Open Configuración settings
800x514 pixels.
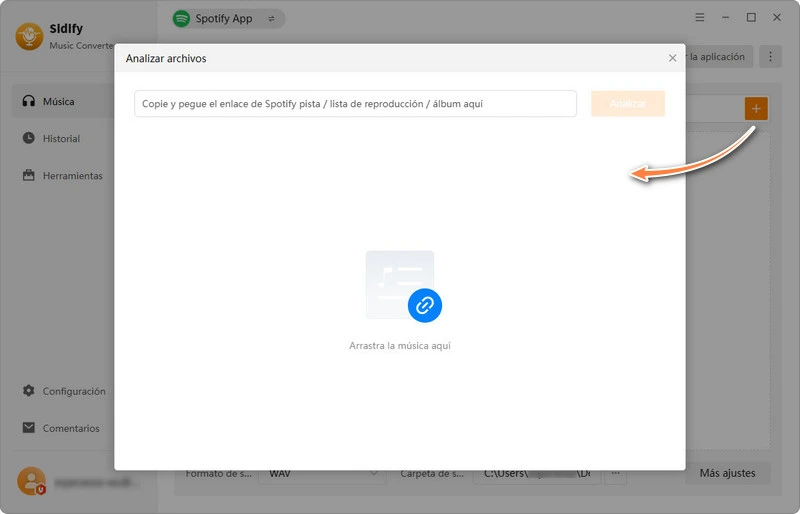coord(63,391)
